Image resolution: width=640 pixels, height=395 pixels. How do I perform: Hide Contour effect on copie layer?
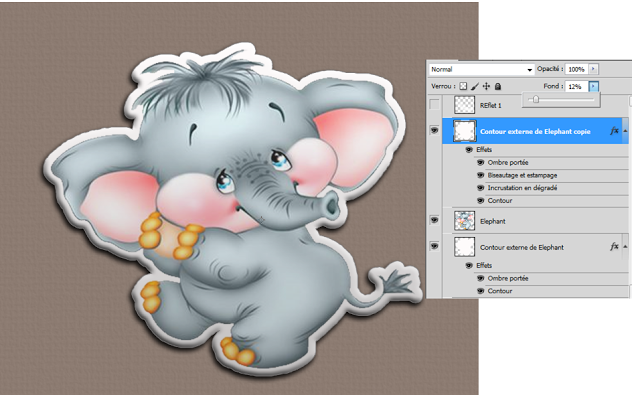click(480, 200)
